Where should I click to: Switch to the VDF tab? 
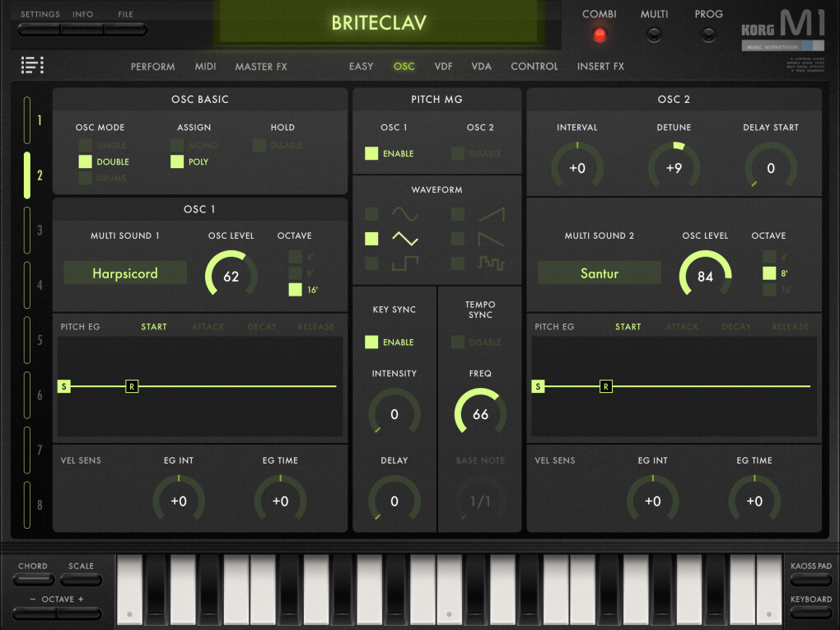click(x=443, y=67)
